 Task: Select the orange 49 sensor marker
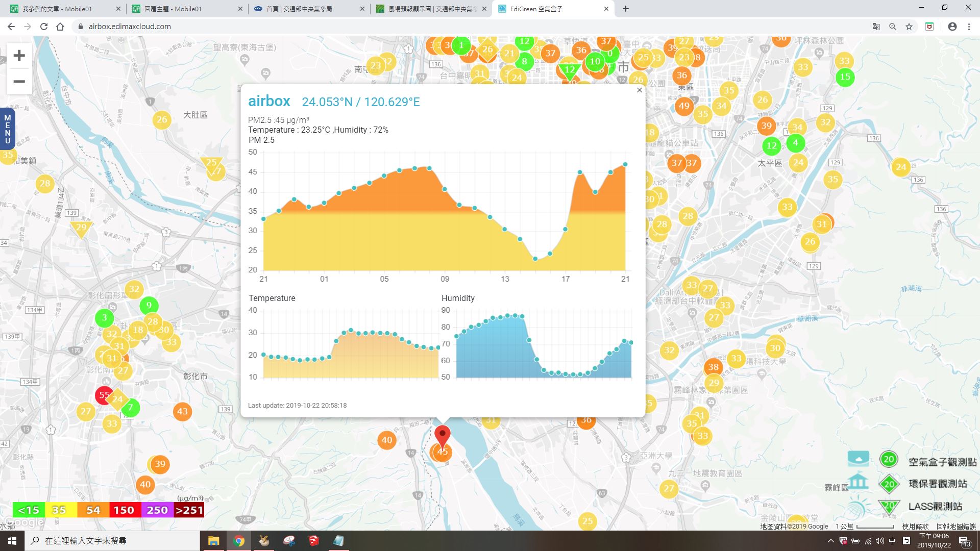(684, 106)
